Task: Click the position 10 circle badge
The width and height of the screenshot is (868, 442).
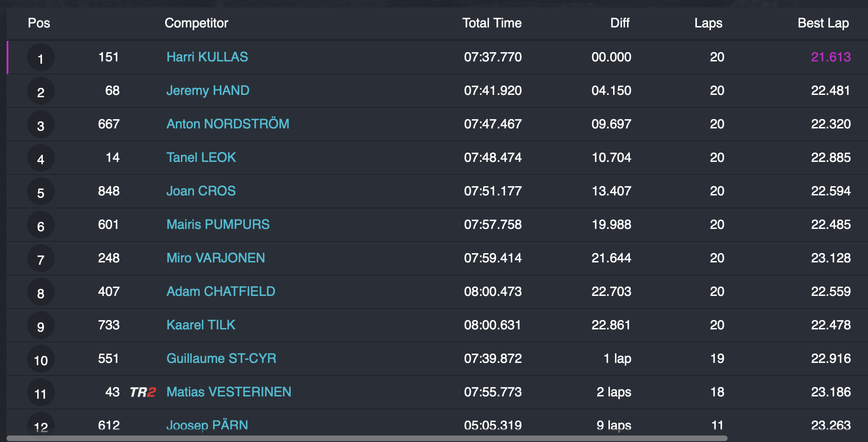Action: (x=41, y=360)
